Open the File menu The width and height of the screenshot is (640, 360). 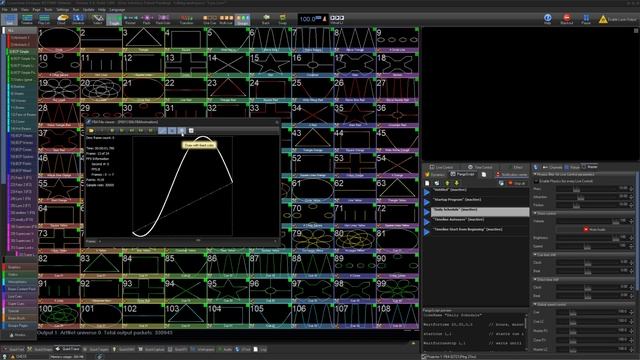(x=5, y=9)
